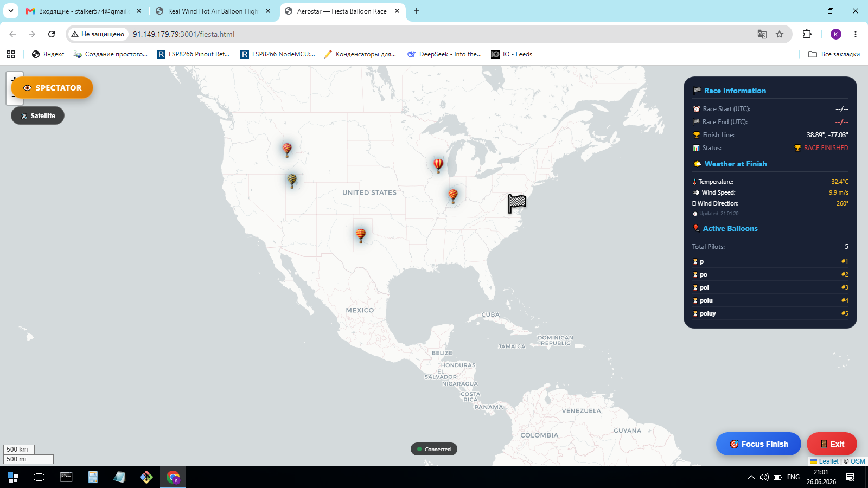The width and height of the screenshot is (868, 488).
Task: Select the Aerostar — Fiesta Balloon Race tab
Action: coord(342,11)
